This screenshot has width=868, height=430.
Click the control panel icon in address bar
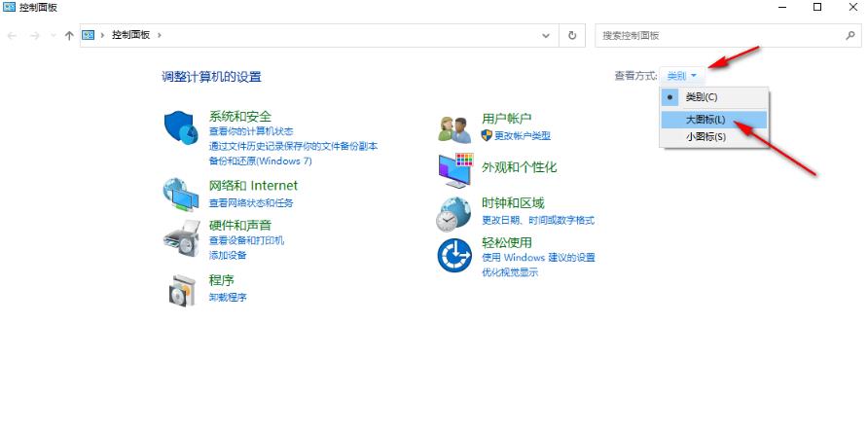[88, 35]
